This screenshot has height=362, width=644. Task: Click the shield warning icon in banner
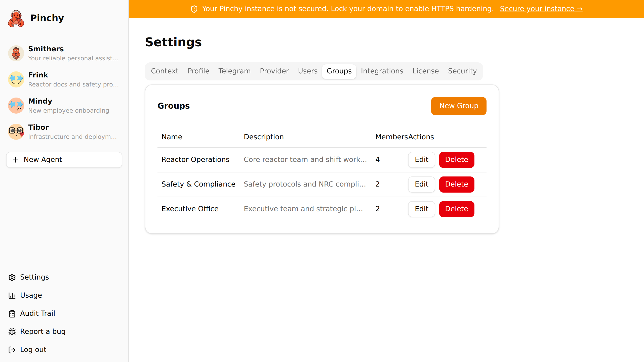(194, 9)
